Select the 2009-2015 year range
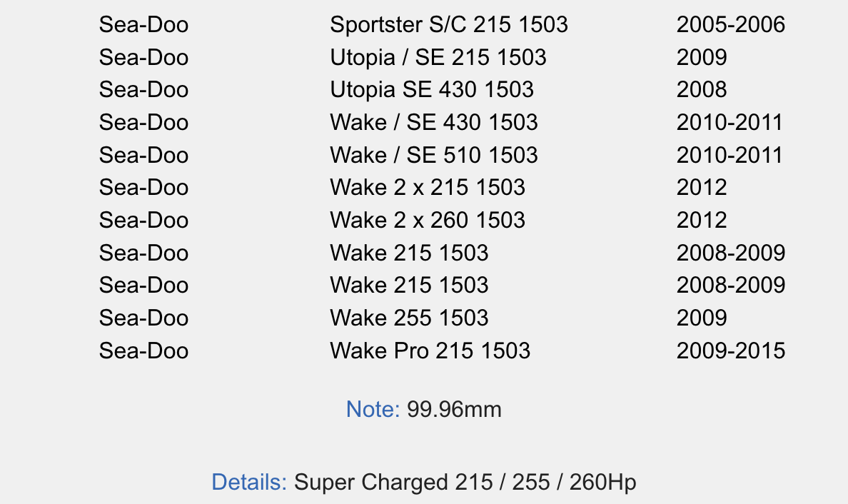848x504 pixels. pyautogui.click(x=731, y=351)
